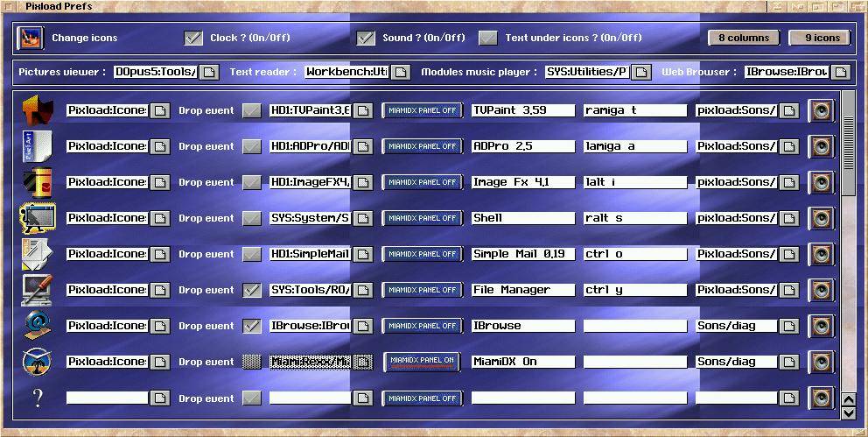Click the Simple Mail row application icon
Screen dimensions: 868x437
coord(38,254)
